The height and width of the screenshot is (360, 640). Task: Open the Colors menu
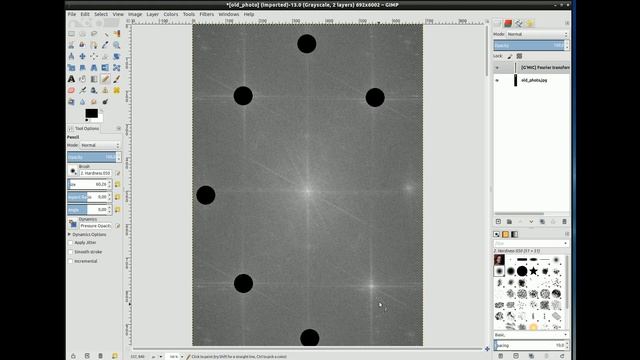click(171, 14)
